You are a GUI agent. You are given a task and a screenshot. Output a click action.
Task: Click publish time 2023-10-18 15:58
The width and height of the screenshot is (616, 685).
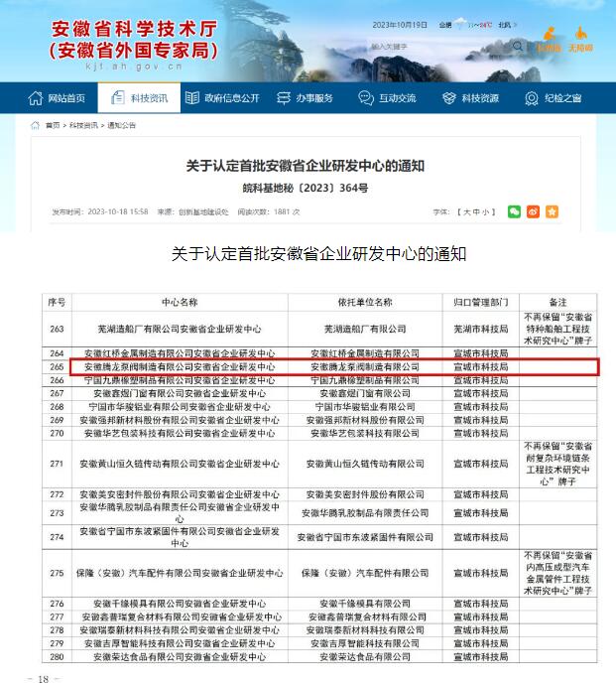118,211
